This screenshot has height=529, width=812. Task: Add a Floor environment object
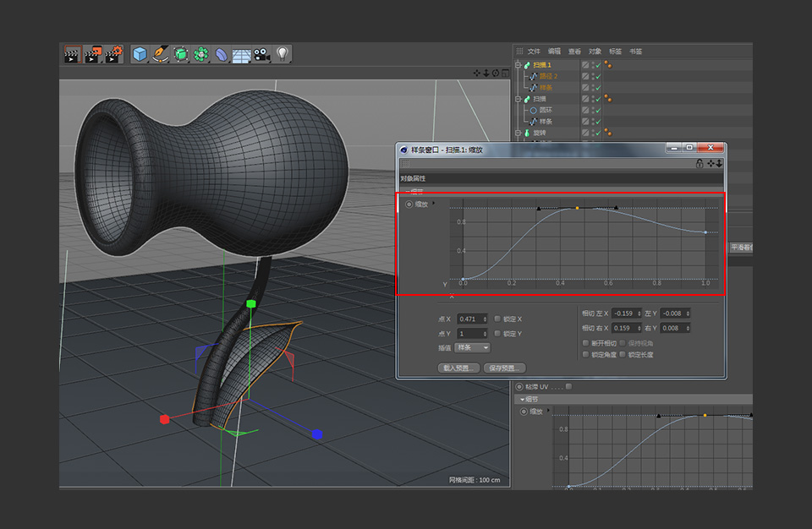[x=241, y=55]
